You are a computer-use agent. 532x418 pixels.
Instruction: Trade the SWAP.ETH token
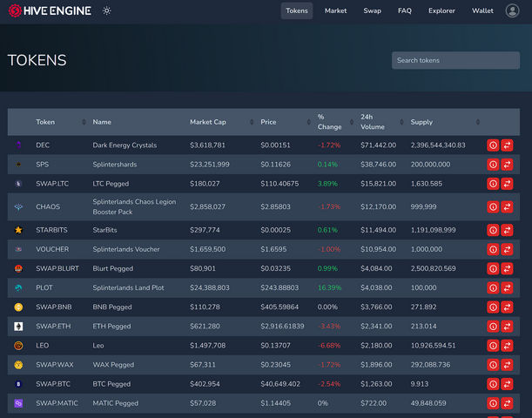(x=507, y=327)
